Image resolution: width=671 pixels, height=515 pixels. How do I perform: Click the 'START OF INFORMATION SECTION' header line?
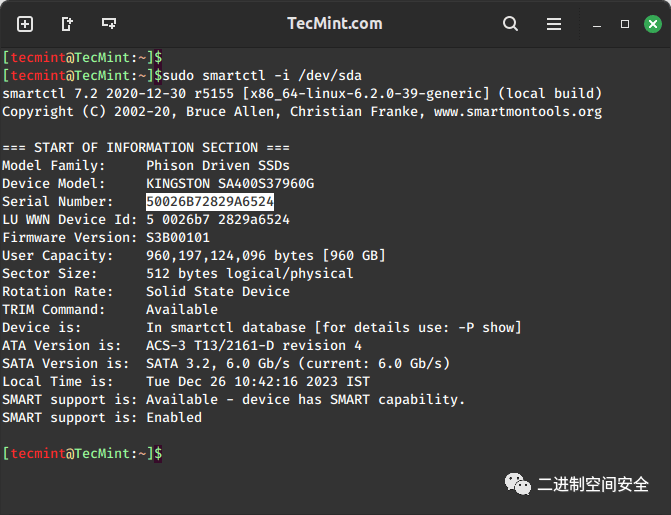146,148
